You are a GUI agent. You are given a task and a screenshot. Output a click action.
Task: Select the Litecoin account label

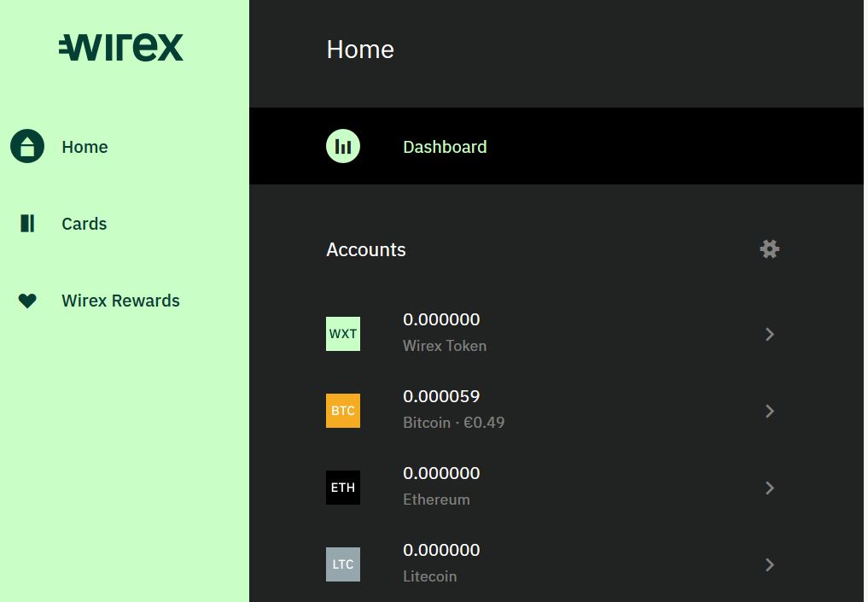click(x=430, y=576)
